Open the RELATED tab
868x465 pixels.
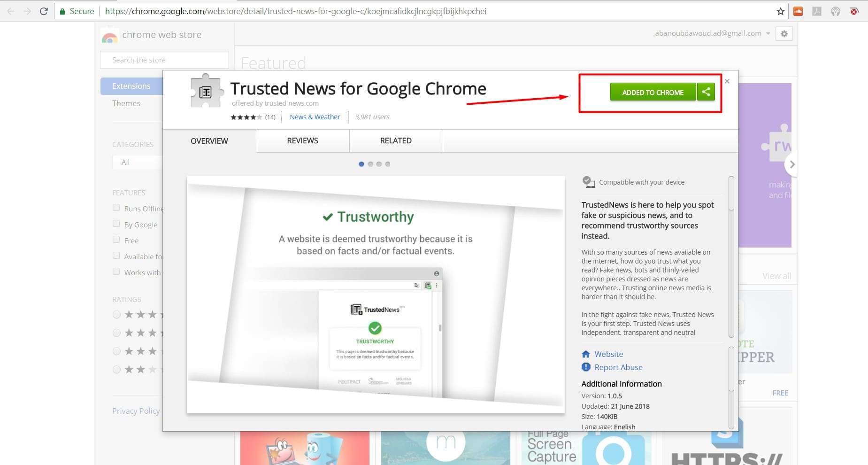point(395,140)
